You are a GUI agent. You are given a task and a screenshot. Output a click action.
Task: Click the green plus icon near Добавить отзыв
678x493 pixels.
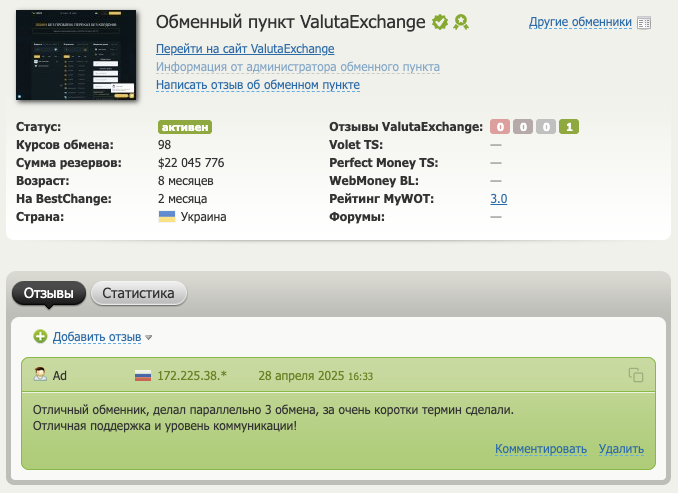40,336
